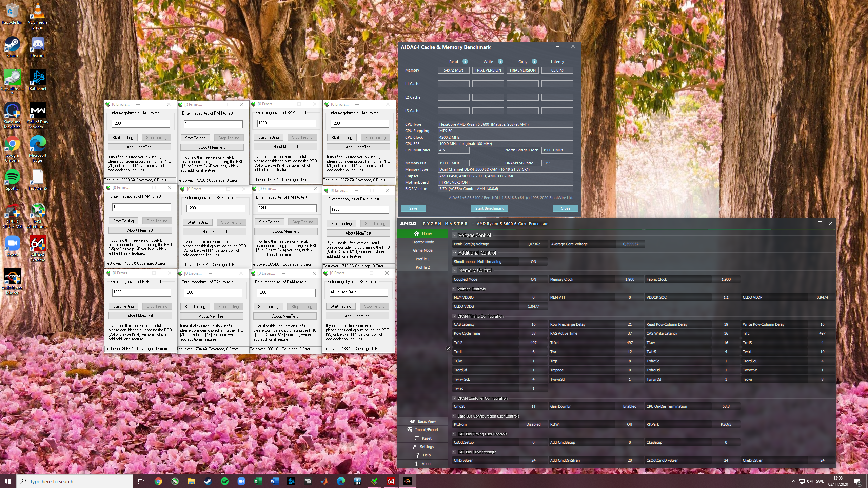Select the Call of Duty desktop icon

tap(38, 116)
